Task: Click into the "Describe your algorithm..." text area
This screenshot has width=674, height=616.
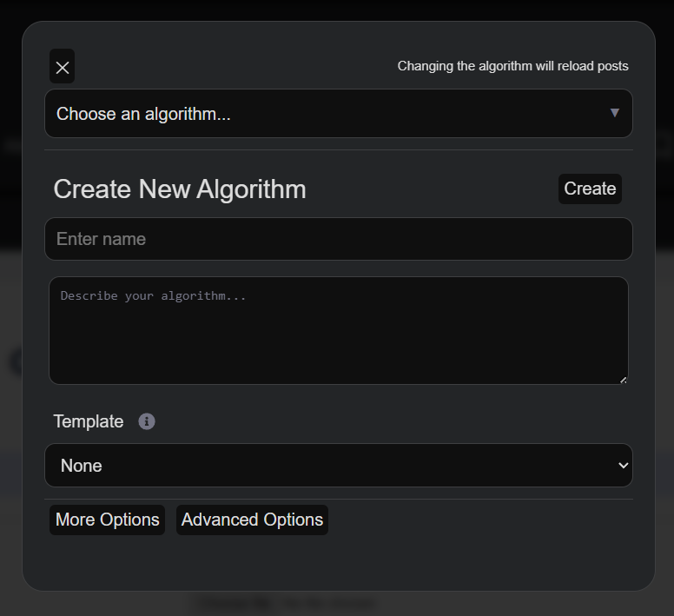Action: click(339, 330)
